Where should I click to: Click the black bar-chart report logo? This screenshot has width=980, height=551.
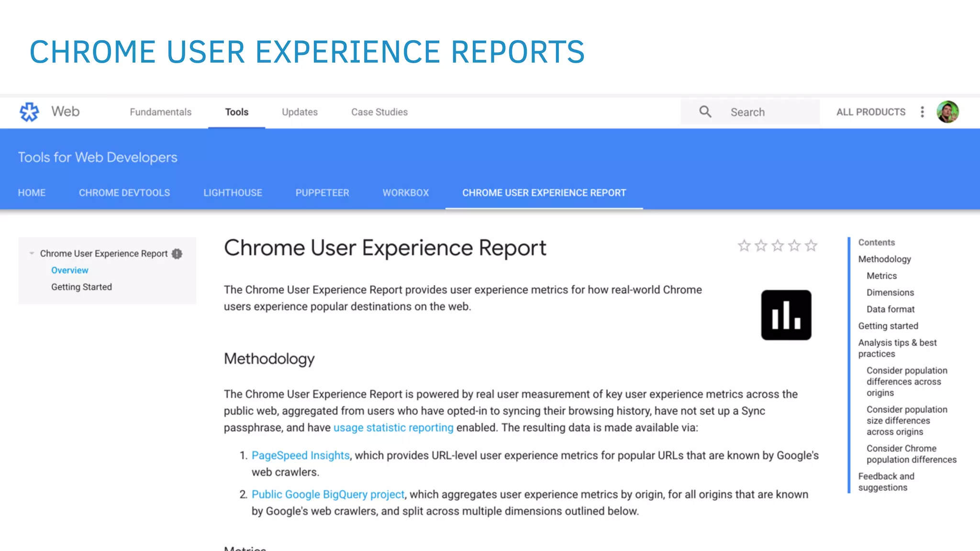(786, 315)
